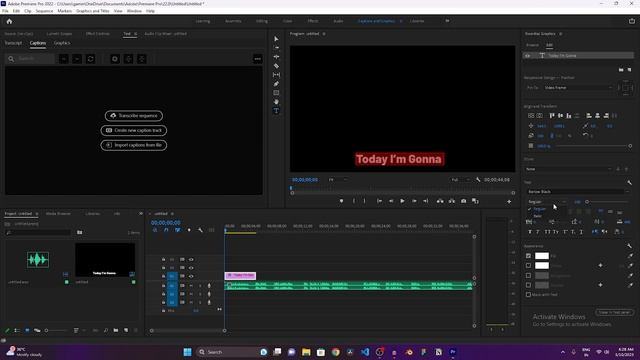The width and height of the screenshot is (640, 360).
Task: Select the Pen tool
Action: click(276, 84)
